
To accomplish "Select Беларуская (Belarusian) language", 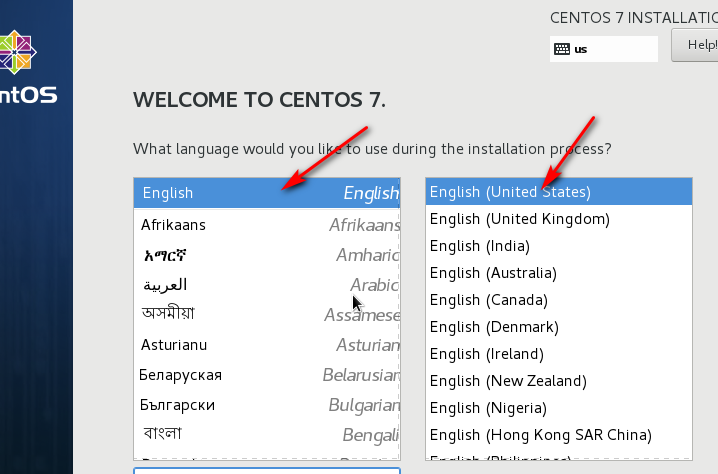I will [267, 375].
